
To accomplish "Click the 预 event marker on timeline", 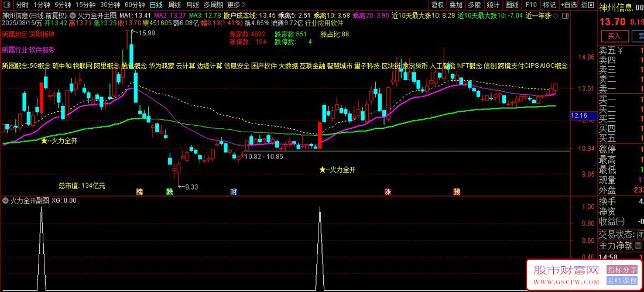I will (457, 191).
